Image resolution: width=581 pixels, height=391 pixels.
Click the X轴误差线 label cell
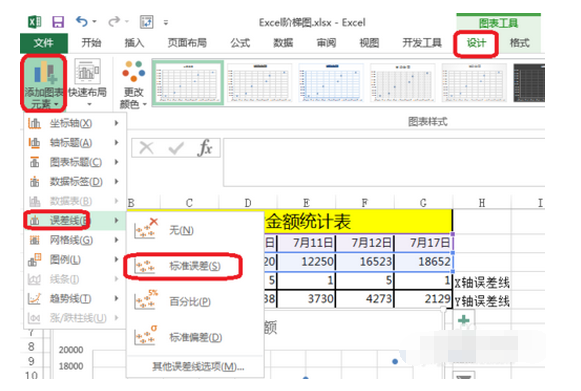(x=482, y=283)
